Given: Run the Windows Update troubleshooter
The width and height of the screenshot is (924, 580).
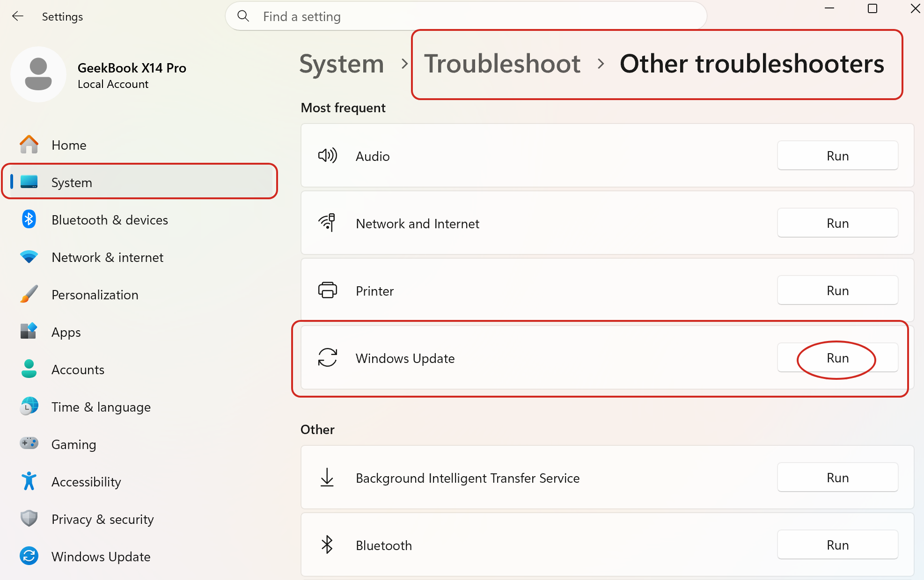Looking at the screenshot, I should [x=837, y=358].
